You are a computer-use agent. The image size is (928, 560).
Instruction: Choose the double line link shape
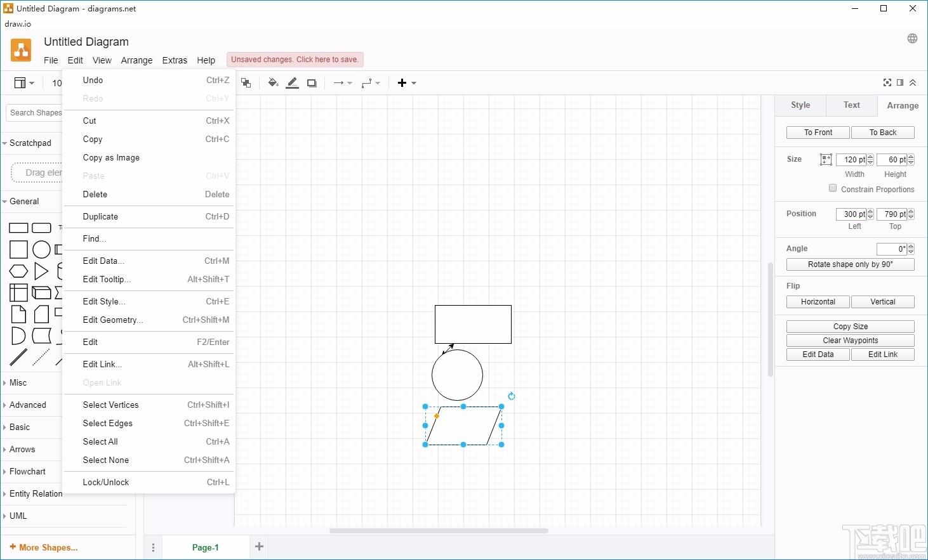click(18, 357)
